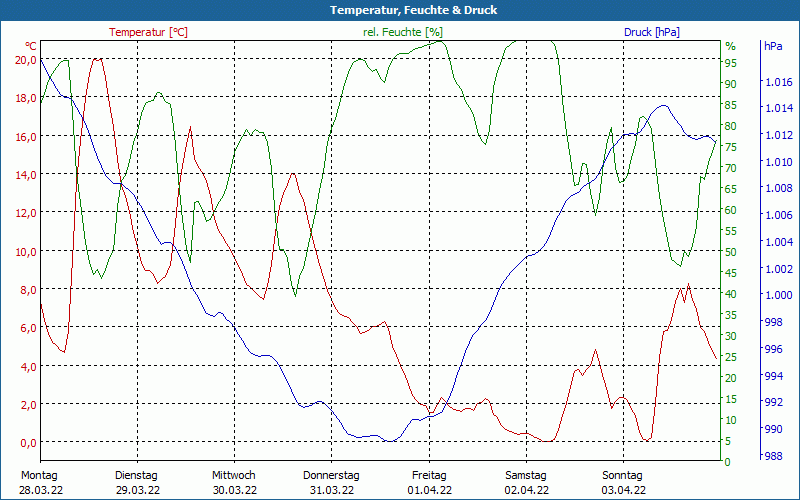Select the blue "Druck [hPa]" legend label

(x=651, y=32)
